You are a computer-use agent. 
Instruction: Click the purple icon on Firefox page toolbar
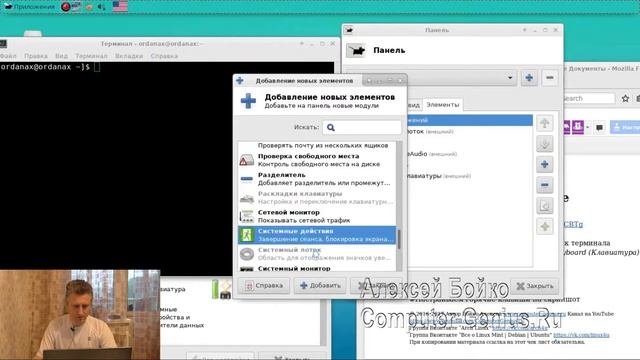click(578, 127)
